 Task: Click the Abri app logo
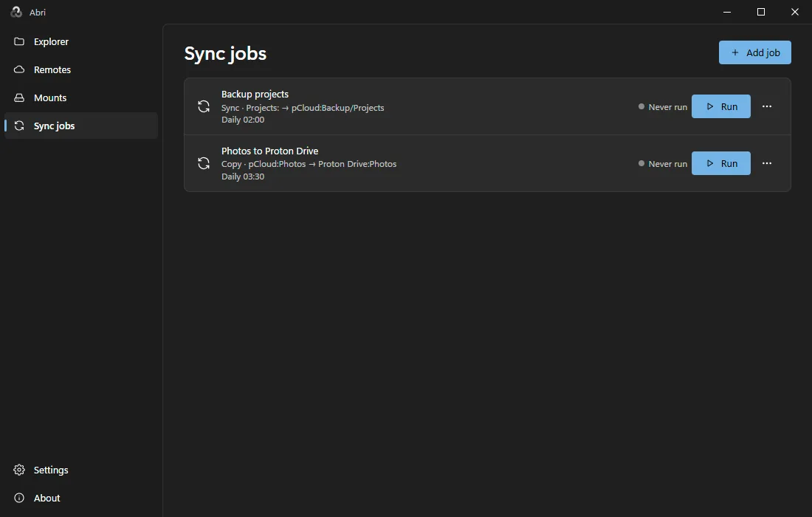pos(16,12)
